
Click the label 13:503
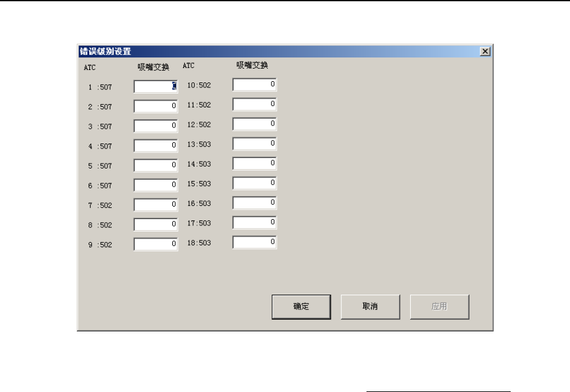(x=199, y=144)
